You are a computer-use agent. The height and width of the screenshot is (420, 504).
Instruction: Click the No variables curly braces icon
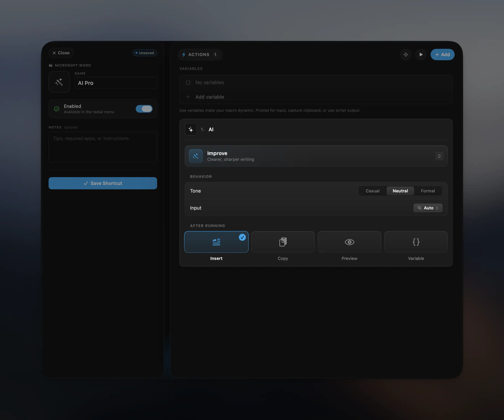click(188, 82)
